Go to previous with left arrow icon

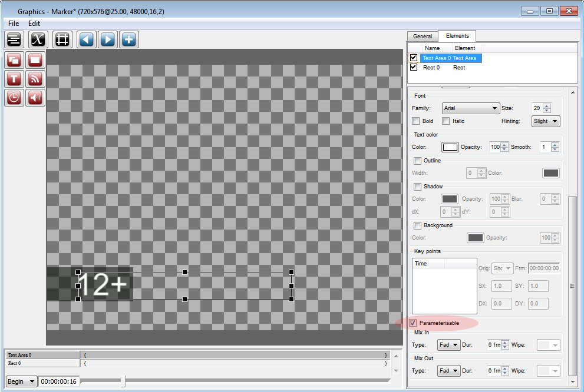click(x=87, y=39)
